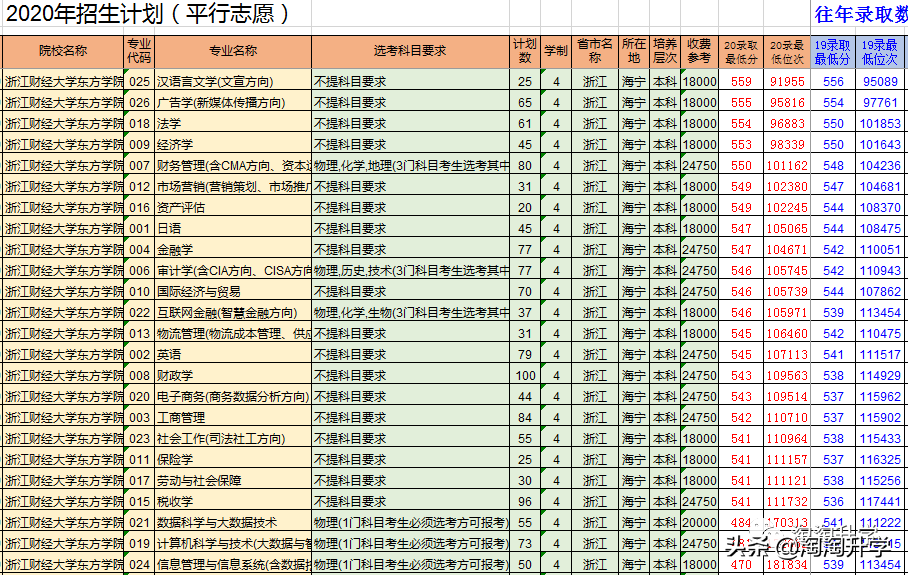Click the 所在地 column header
Image resolution: width=908 pixels, height=575 pixels.
[634, 52]
